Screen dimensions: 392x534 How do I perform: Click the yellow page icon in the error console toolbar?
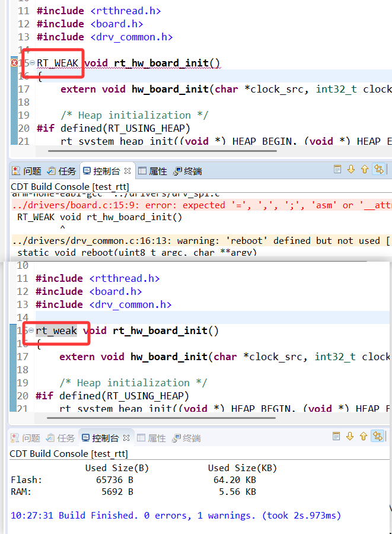[x=337, y=170]
